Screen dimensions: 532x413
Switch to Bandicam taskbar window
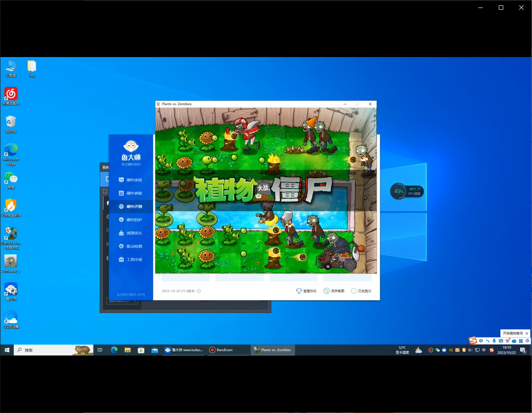click(228, 350)
